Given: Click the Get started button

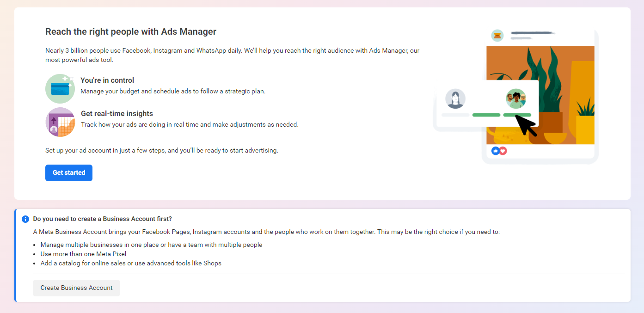Looking at the screenshot, I should pos(69,173).
